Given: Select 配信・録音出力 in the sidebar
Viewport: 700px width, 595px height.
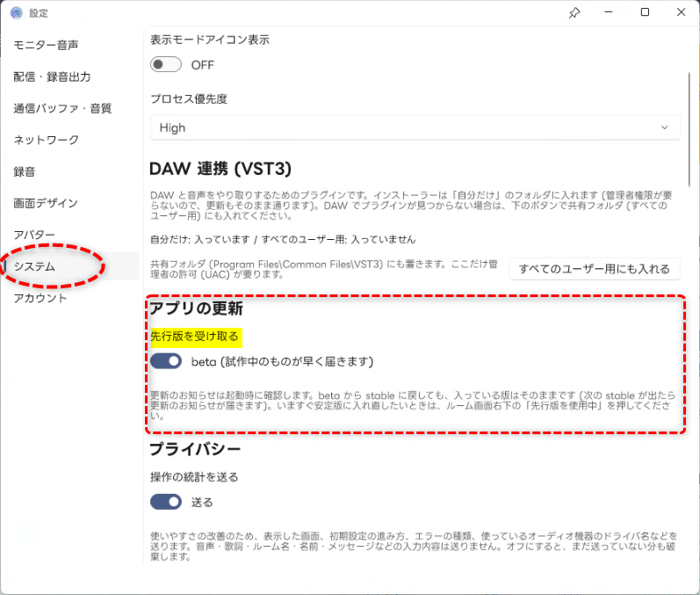Looking at the screenshot, I should point(52,76).
